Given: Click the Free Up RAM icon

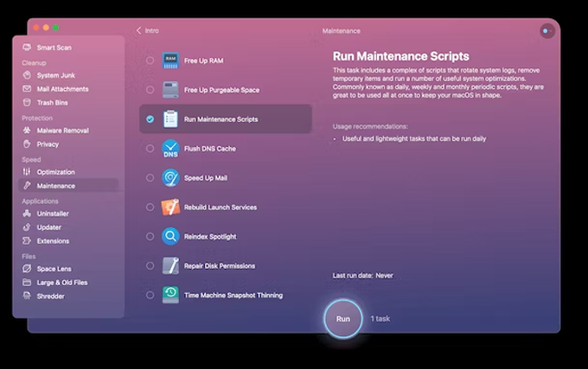Looking at the screenshot, I should [x=170, y=60].
